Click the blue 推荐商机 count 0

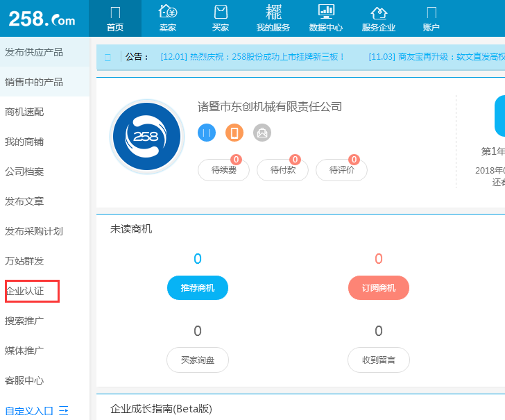pyautogui.click(x=198, y=259)
